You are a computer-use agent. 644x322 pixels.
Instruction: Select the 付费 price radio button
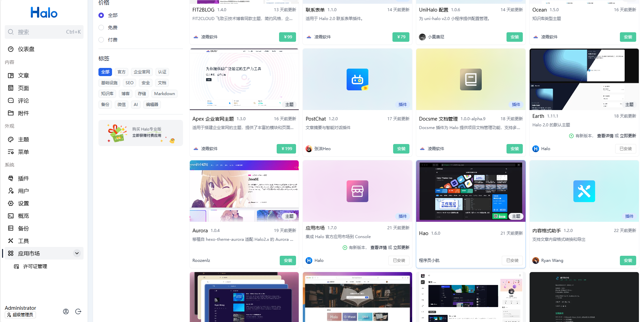(x=101, y=40)
